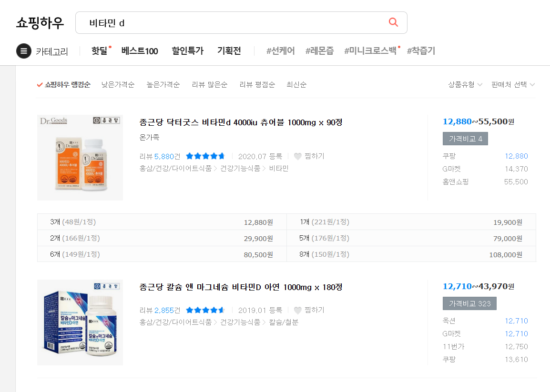Click the 가격비교 4 button
The image size is (550, 392).
[x=465, y=139]
